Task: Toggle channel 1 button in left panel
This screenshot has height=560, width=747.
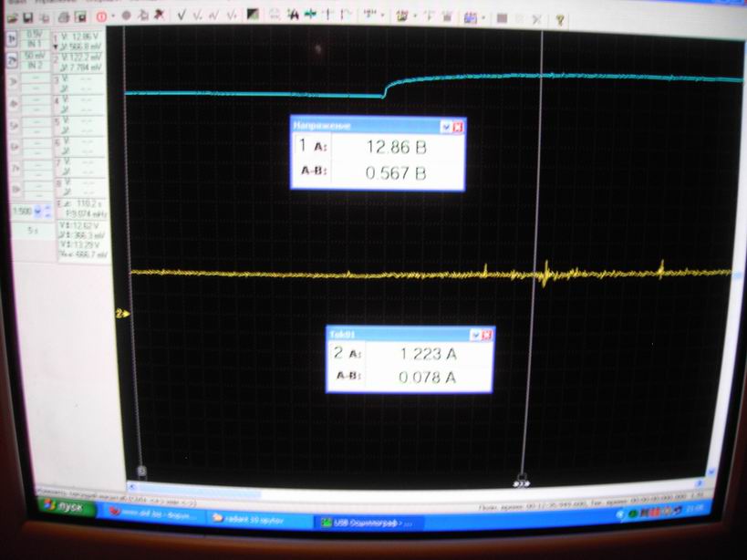Action: tap(12, 40)
